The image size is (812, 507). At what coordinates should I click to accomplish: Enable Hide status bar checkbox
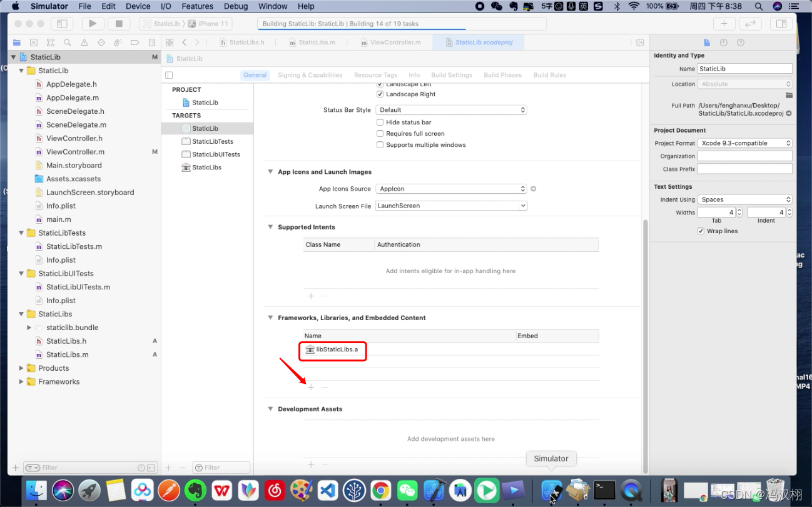point(380,123)
